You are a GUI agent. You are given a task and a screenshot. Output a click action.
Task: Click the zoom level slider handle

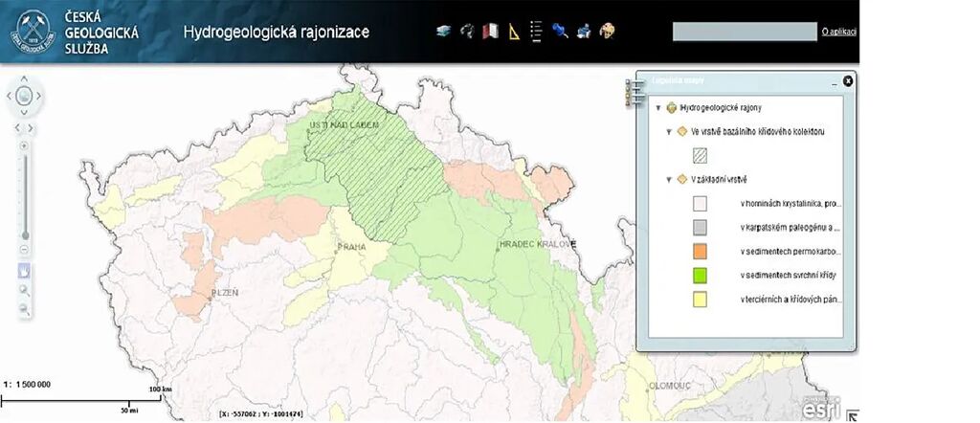click(25, 234)
